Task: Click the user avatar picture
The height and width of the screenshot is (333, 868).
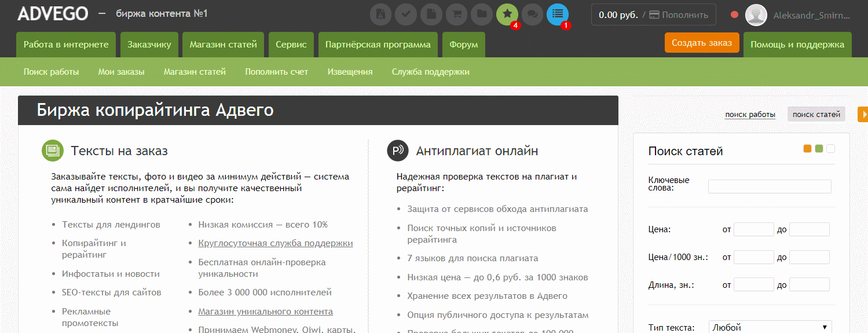Action: 756,15
